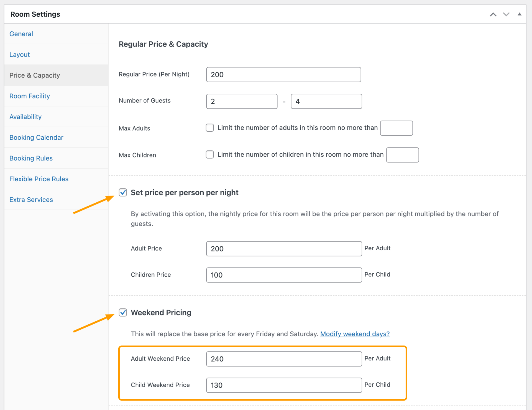Screen dimensions: 532x410
Task: Click the Regular Price Per Night field
Action: pos(283,74)
